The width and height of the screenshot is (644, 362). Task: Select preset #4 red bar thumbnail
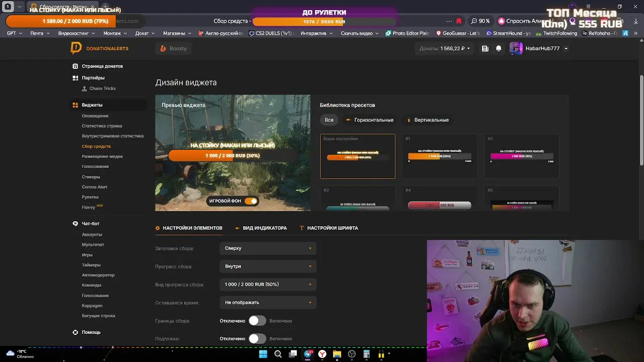440,199
